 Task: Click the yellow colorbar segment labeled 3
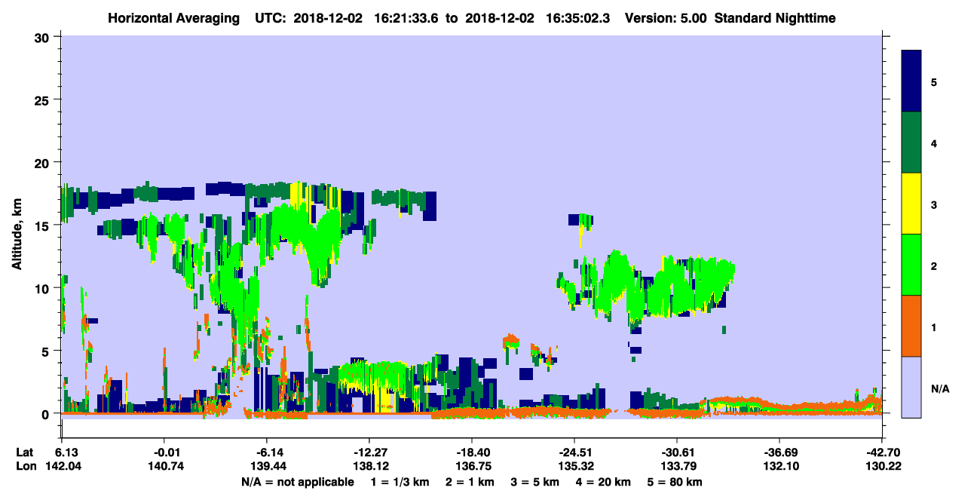pyautogui.click(x=911, y=204)
